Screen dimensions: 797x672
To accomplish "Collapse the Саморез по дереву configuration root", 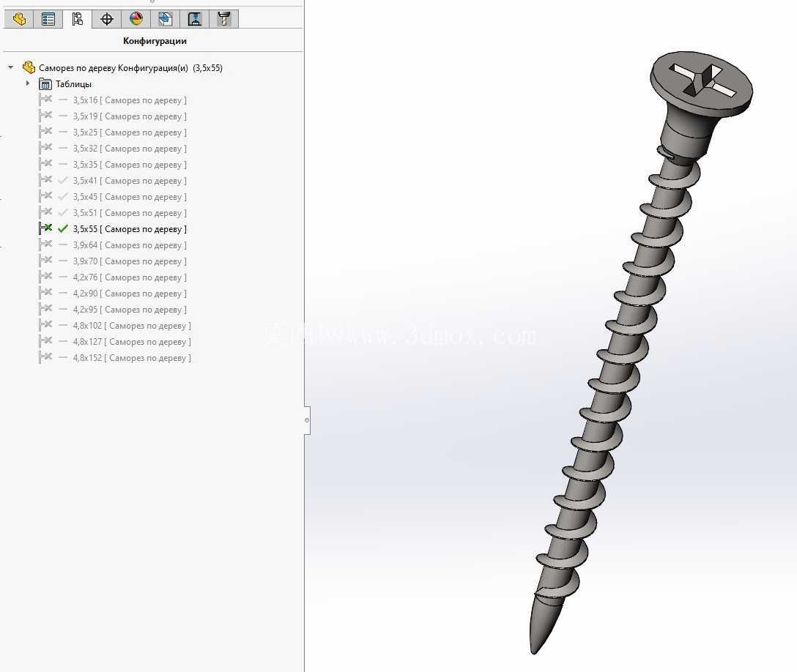I will [x=11, y=67].
